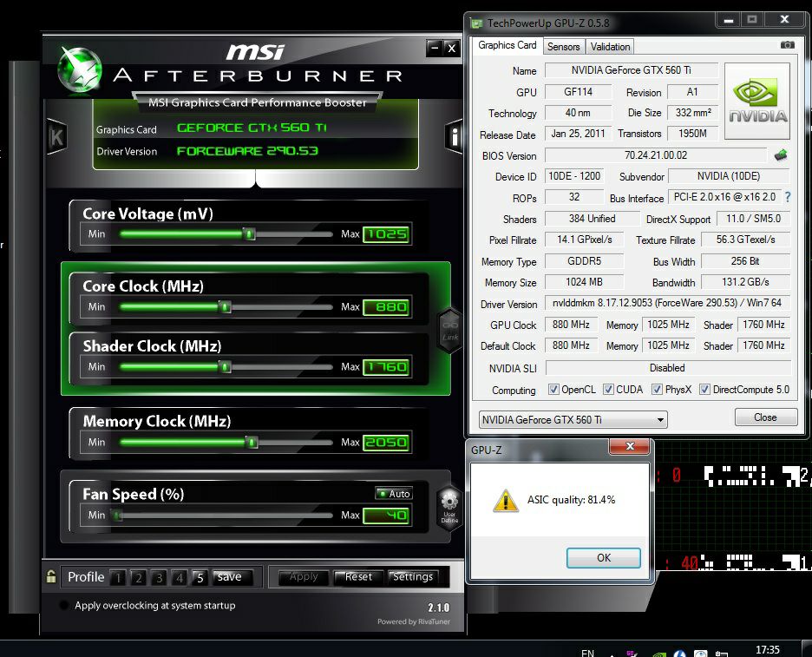Open the Kombustor side panel button
This screenshot has width=812, height=657.
pos(56,137)
